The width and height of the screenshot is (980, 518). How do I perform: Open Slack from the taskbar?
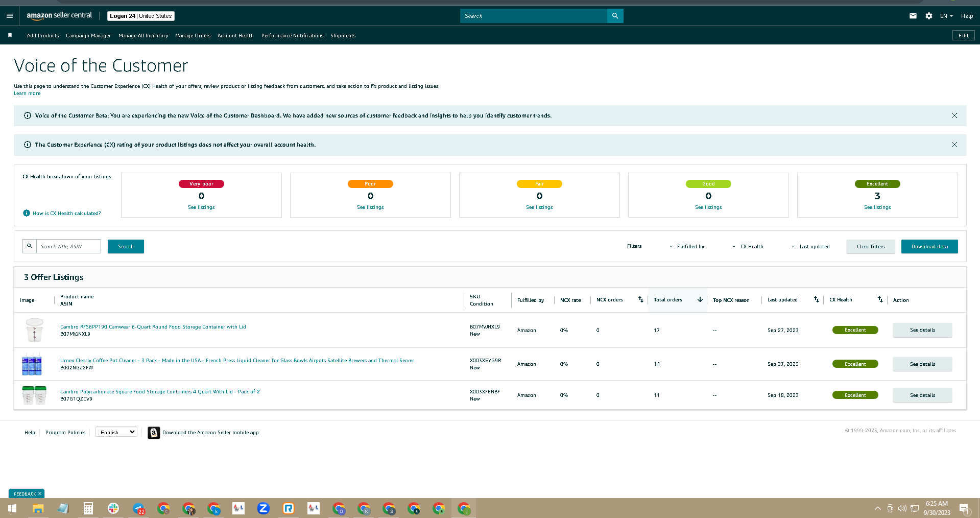click(113, 508)
